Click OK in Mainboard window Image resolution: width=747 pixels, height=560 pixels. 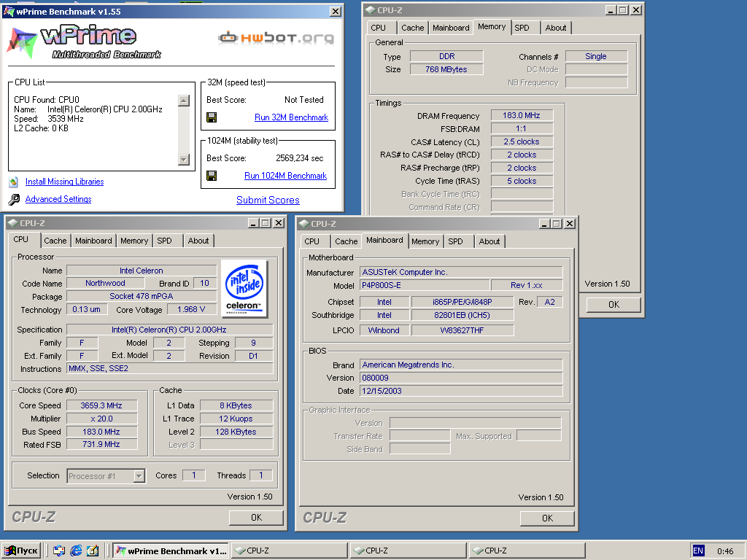coord(547,518)
